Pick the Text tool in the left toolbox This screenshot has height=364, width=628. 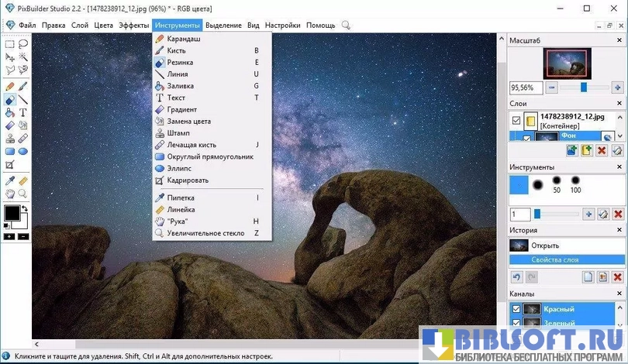click(23, 112)
